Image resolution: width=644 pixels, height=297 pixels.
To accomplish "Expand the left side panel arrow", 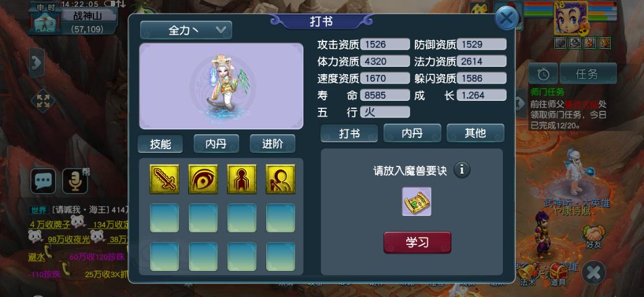I will (x=37, y=62).
